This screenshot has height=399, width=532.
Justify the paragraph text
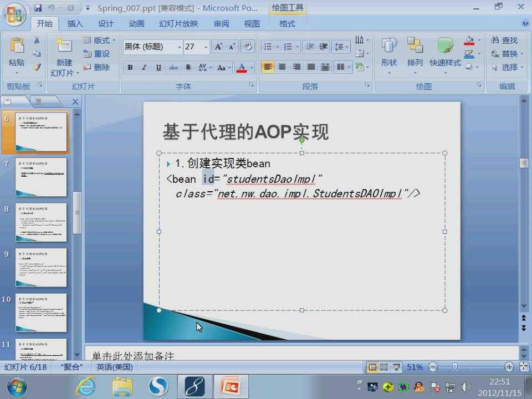[x=311, y=67]
